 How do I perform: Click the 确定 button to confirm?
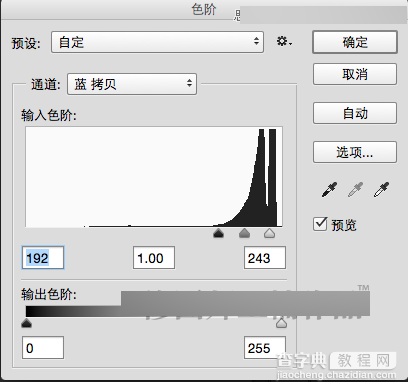355,42
